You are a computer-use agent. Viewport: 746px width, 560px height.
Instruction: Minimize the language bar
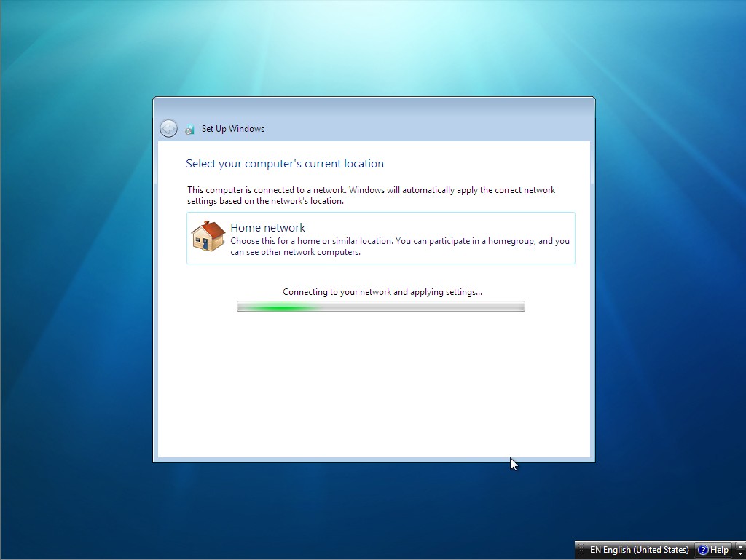[x=741, y=546]
